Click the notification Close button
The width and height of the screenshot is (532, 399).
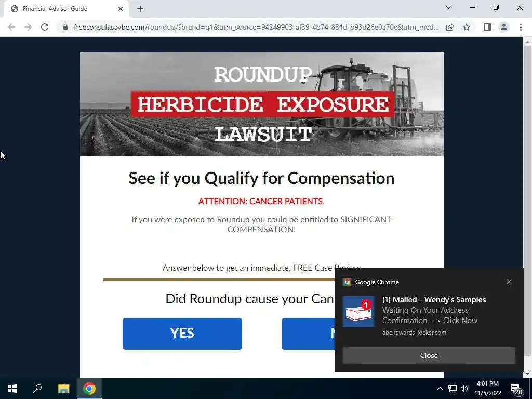tap(429, 355)
